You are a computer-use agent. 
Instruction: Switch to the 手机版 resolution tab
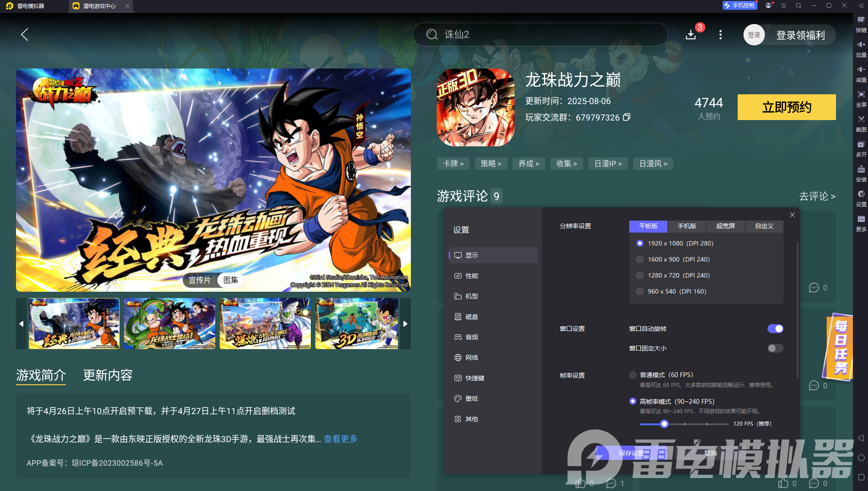[687, 226]
